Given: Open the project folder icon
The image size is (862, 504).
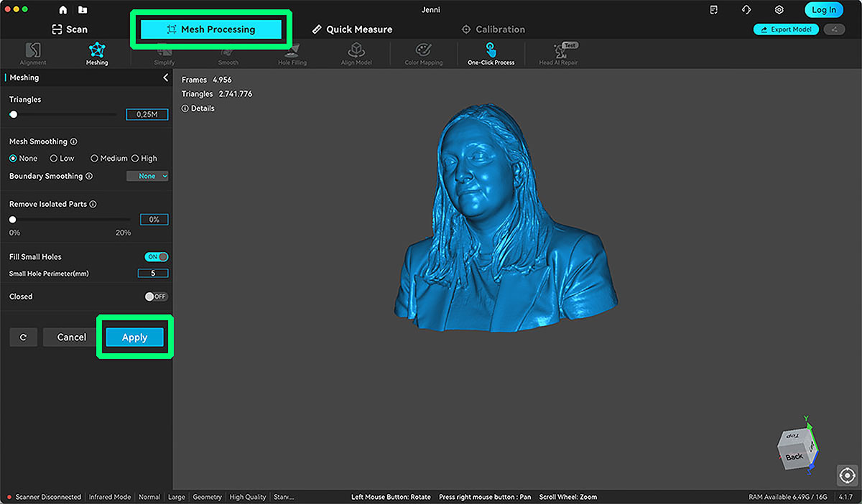Looking at the screenshot, I should [83, 9].
